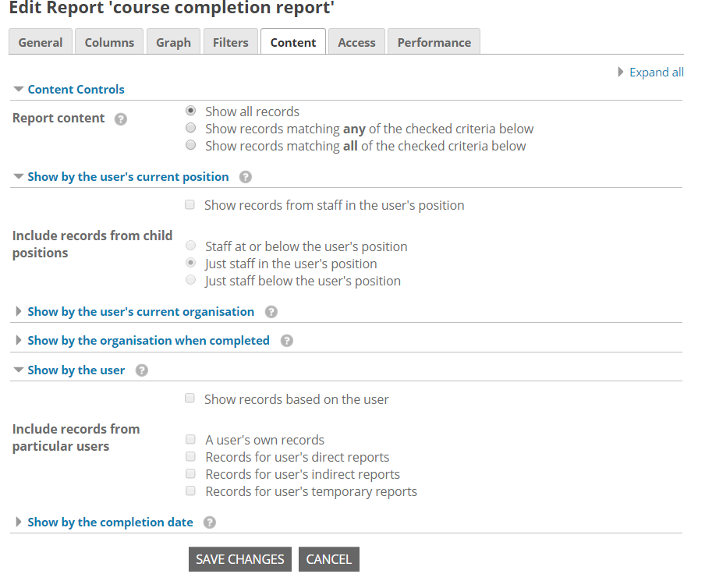Check Show records from staff in user's position
705x588 pixels.
(190, 205)
